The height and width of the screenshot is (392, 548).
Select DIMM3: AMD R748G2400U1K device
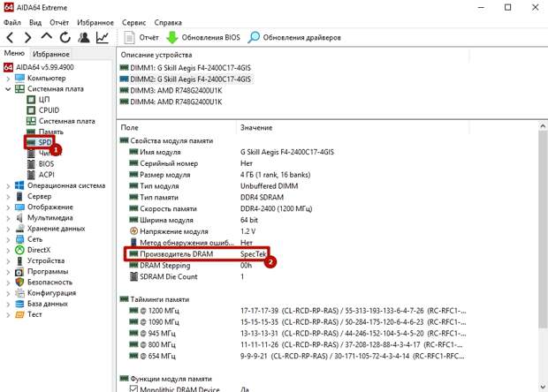tap(171, 90)
